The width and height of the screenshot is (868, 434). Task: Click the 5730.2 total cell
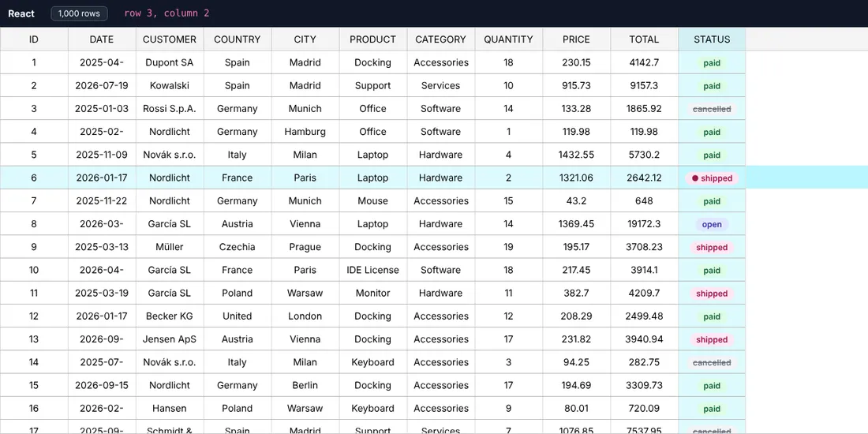coord(645,155)
